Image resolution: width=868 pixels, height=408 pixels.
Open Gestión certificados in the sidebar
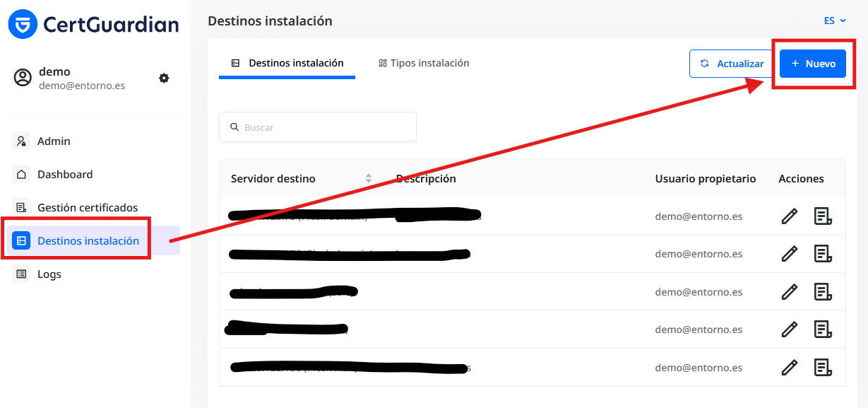(x=88, y=208)
